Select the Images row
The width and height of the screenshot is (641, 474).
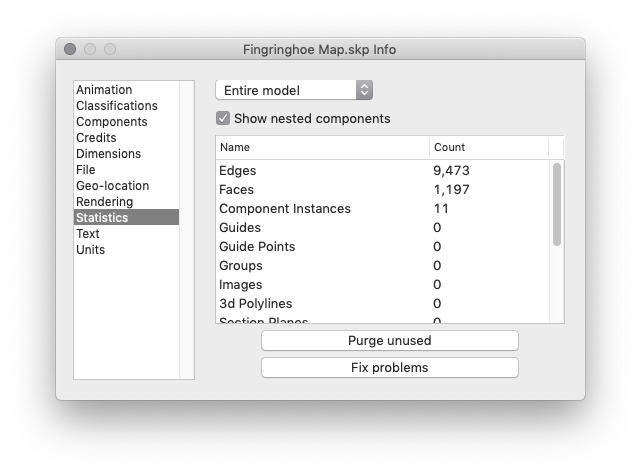[383, 285]
